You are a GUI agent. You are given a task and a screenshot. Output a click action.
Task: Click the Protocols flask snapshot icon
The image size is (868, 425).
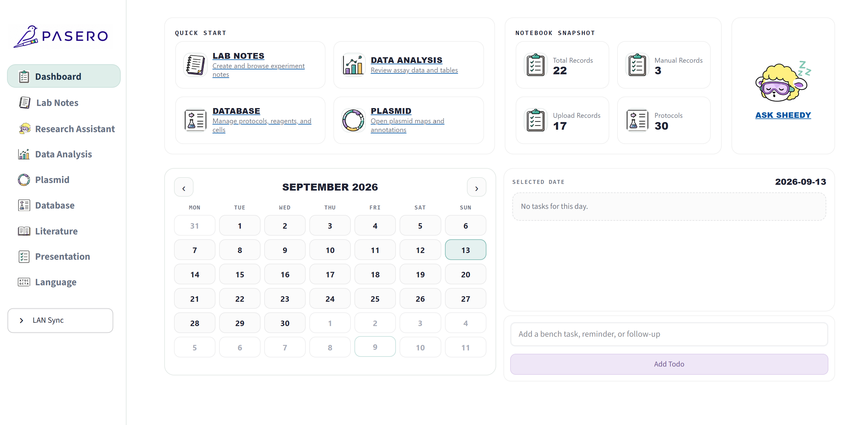coord(637,120)
